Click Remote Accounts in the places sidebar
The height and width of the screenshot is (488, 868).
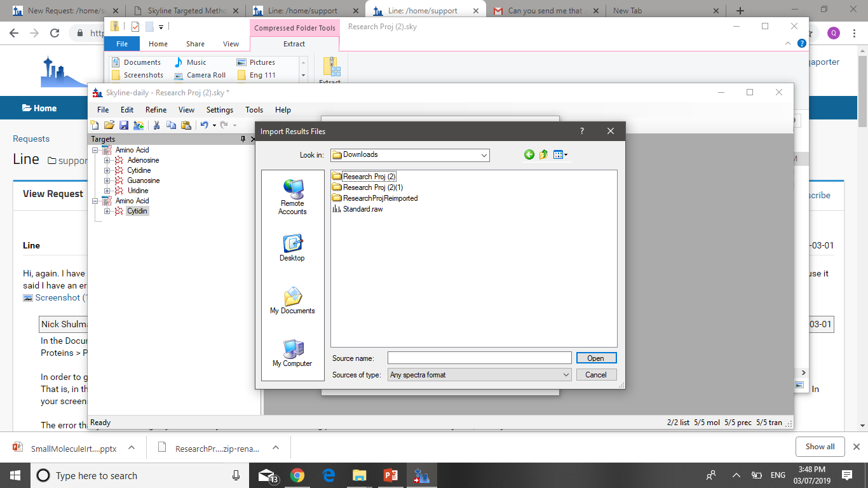292,196
